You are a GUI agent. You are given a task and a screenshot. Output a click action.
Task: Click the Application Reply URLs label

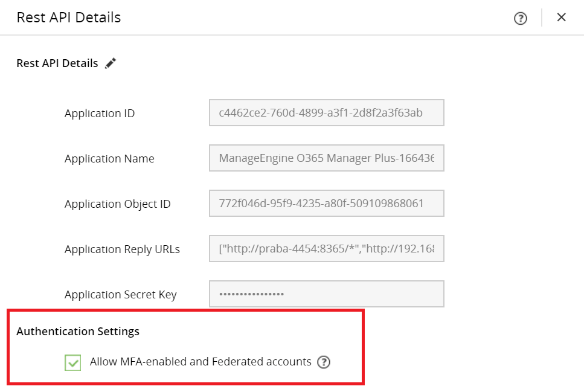122,249
